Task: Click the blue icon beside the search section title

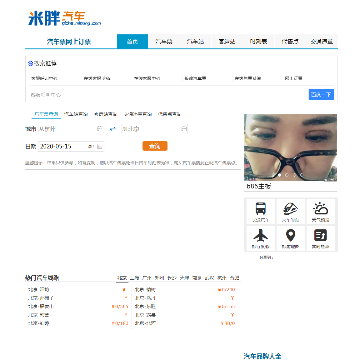Action: point(30,63)
